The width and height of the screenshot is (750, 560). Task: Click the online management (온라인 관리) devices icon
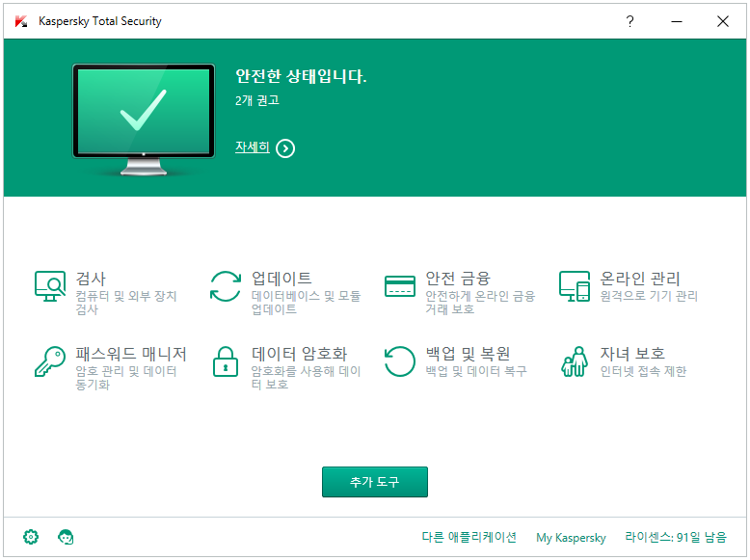(575, 286)
